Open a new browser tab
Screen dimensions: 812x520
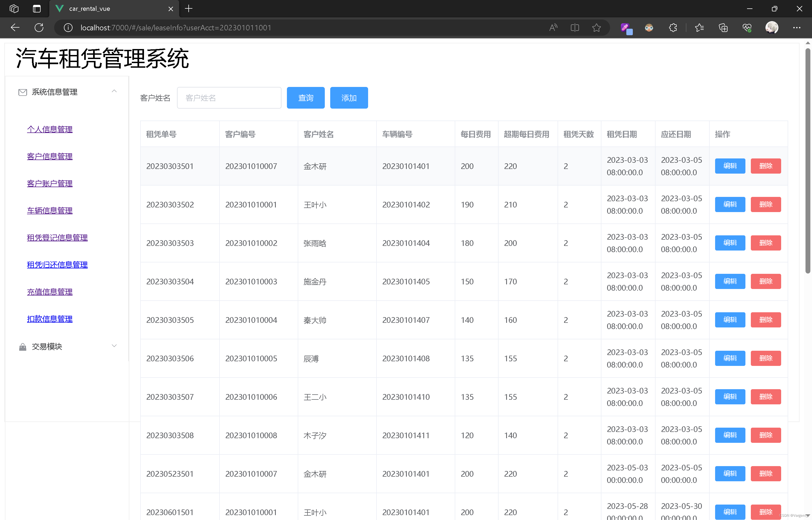pos(189,9)
